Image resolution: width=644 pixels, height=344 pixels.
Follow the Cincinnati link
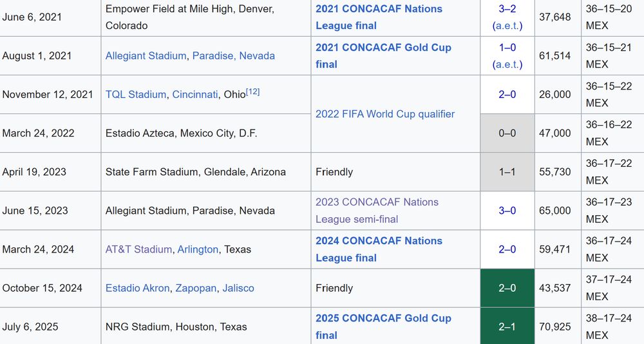(x=195, y=95)
